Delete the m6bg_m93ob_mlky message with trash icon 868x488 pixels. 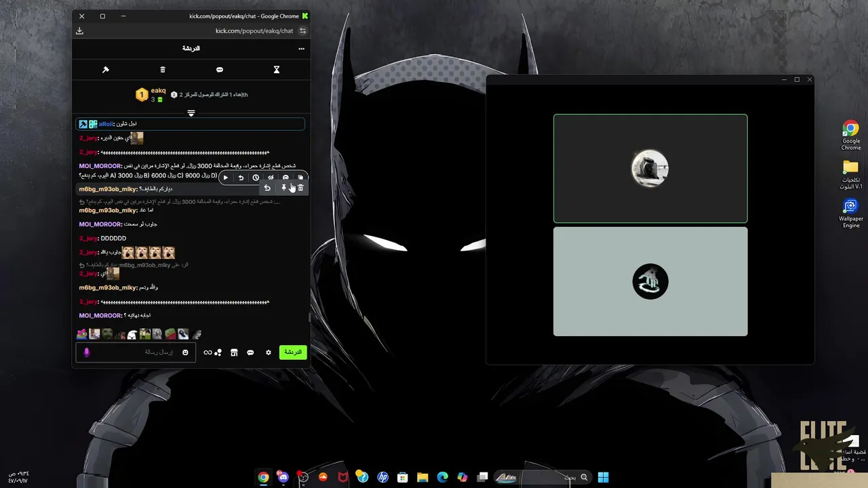coord(300,188)
